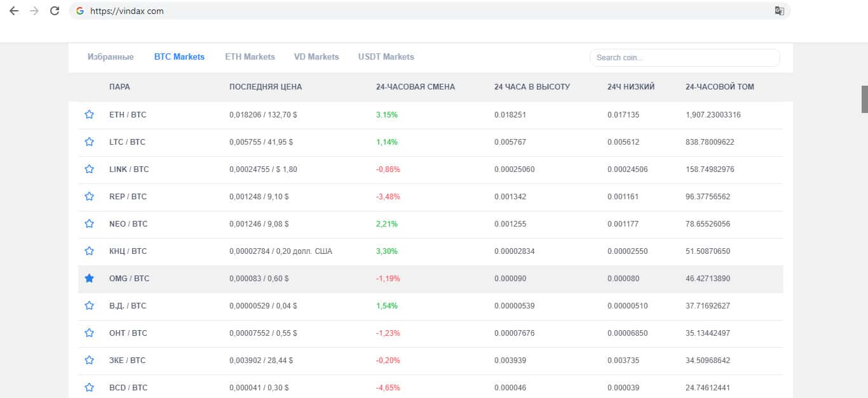
Task: Open the USDT Markets tab
Action: 386,57
